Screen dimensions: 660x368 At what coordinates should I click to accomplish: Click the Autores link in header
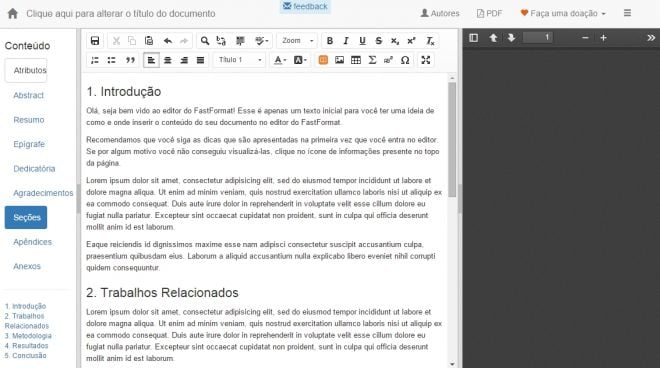tap(440, 13)
